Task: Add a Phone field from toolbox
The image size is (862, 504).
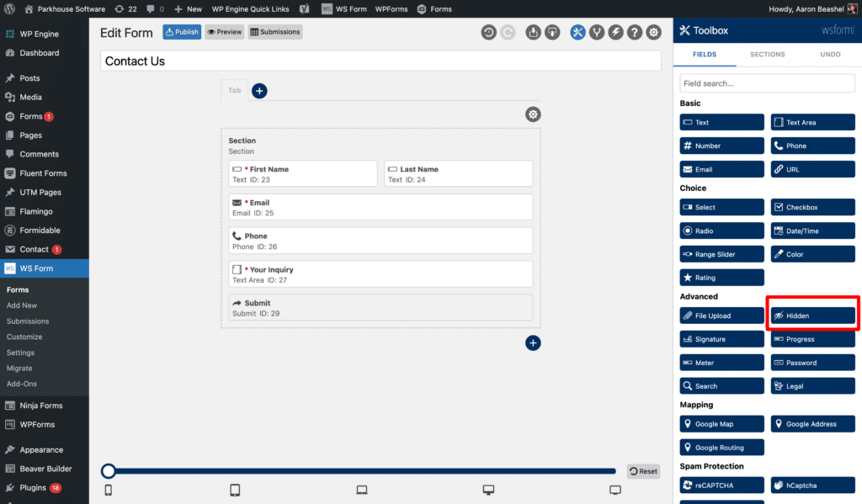Action: pos(812,146)
